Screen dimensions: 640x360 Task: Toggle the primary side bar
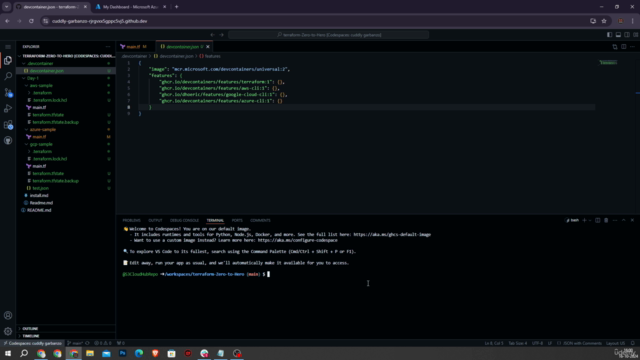609,35
